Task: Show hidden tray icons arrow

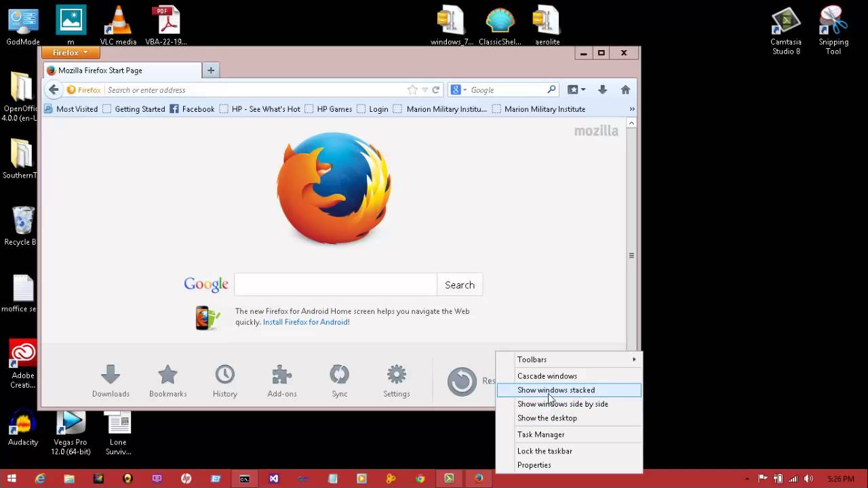Action: [747, 479]
